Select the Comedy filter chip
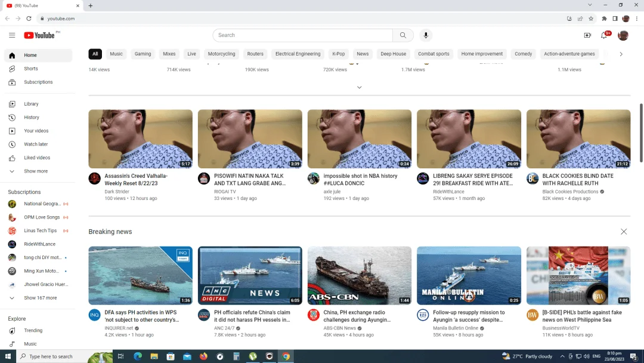Screen dimensions: 644x363 (524, 54)
